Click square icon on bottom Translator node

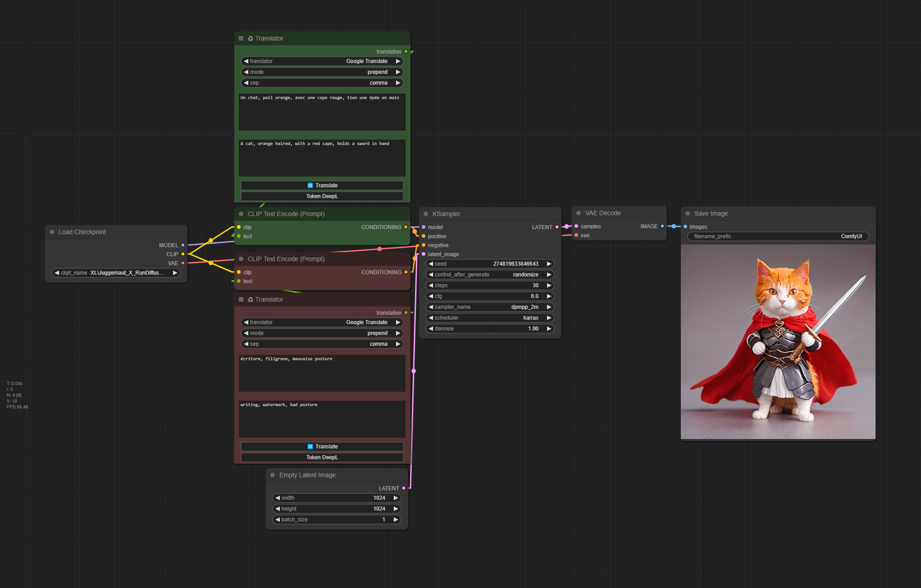click(x=241, y=299)
